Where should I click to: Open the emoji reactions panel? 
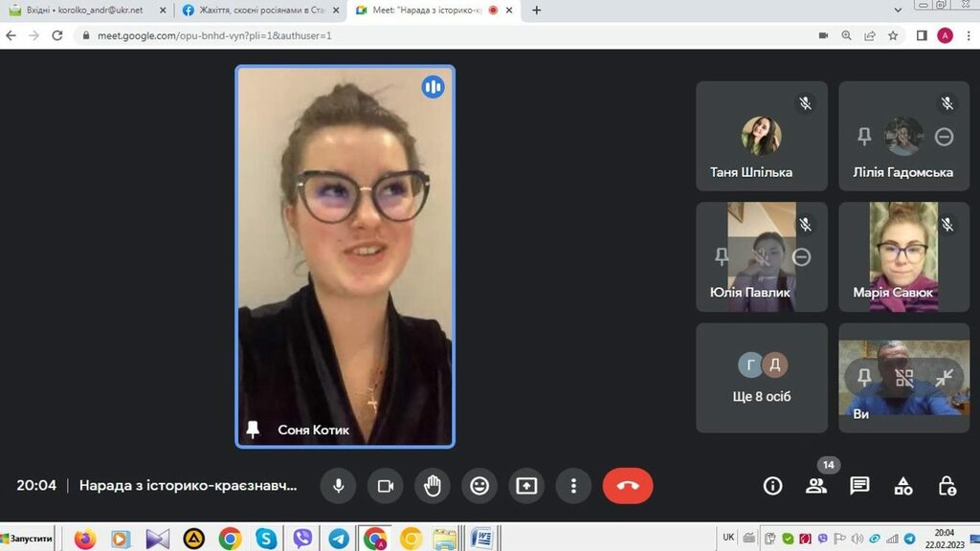(479, 486)
